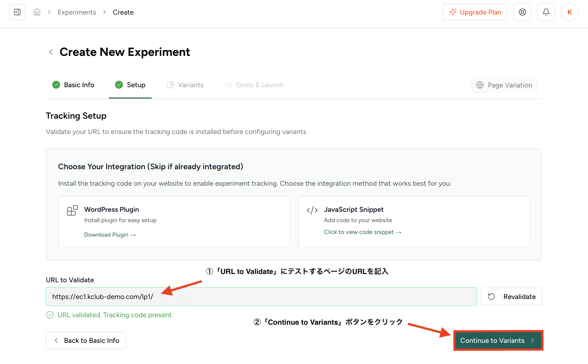Click the Download Plugin link

110,235
